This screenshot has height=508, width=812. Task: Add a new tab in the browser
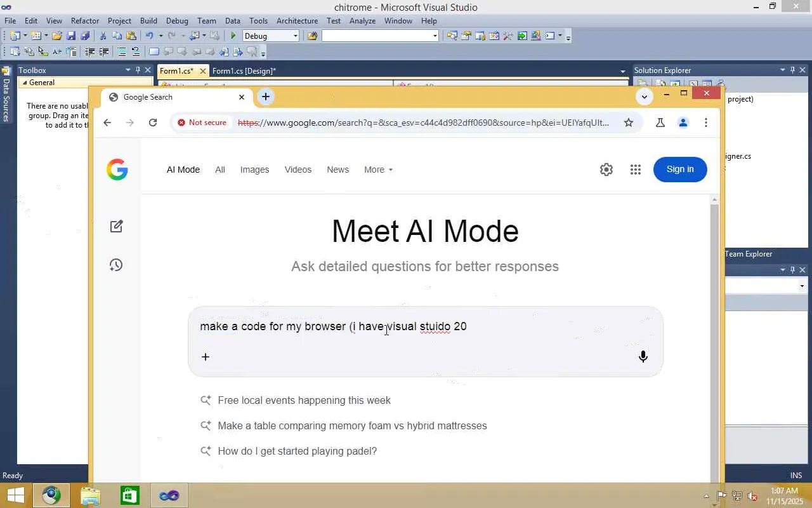pos(266,97)
